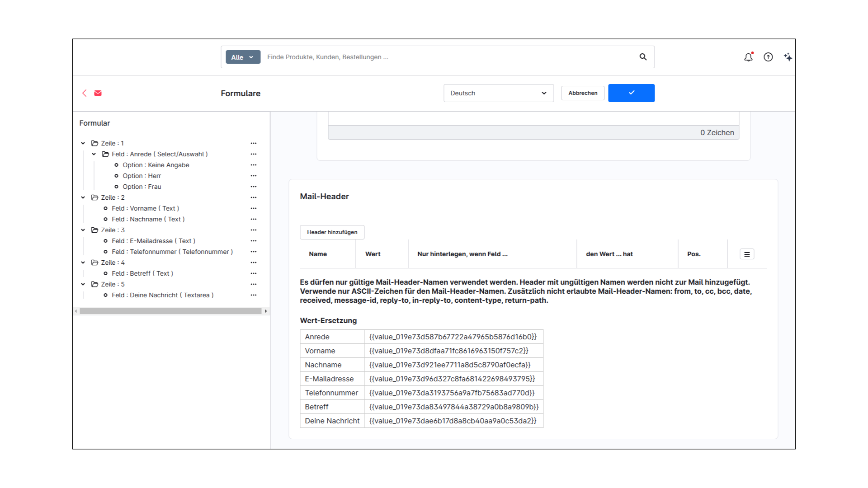Click the Mail-Header section title
This screenshot has height=488, width=868.
[324, 197]
